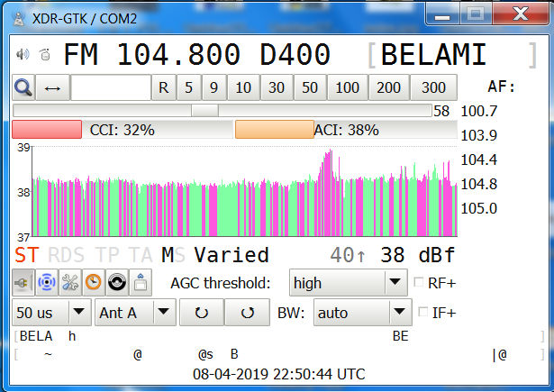The image size is (554, 392).
Task: Open the Ant A antenna dropdown
Action: click(135, 313)
